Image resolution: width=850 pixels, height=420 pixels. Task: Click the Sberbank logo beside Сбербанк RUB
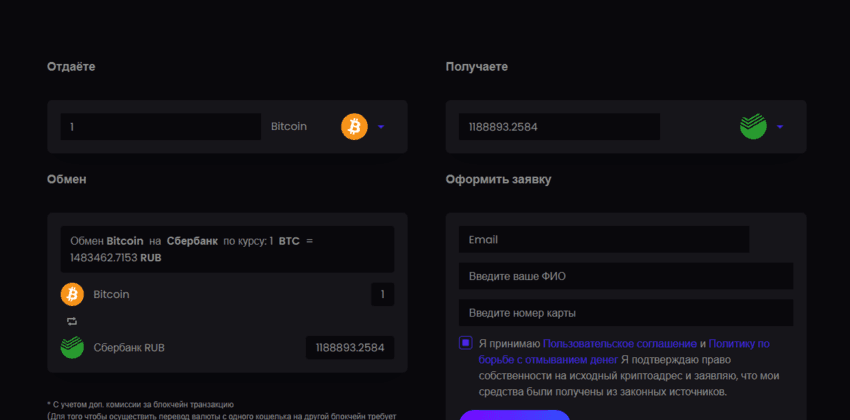pyautogui.click(x=72, y=347)
